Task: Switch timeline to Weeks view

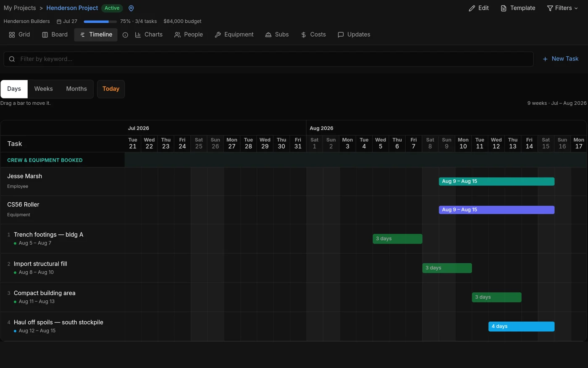Action: coord(43,89)
